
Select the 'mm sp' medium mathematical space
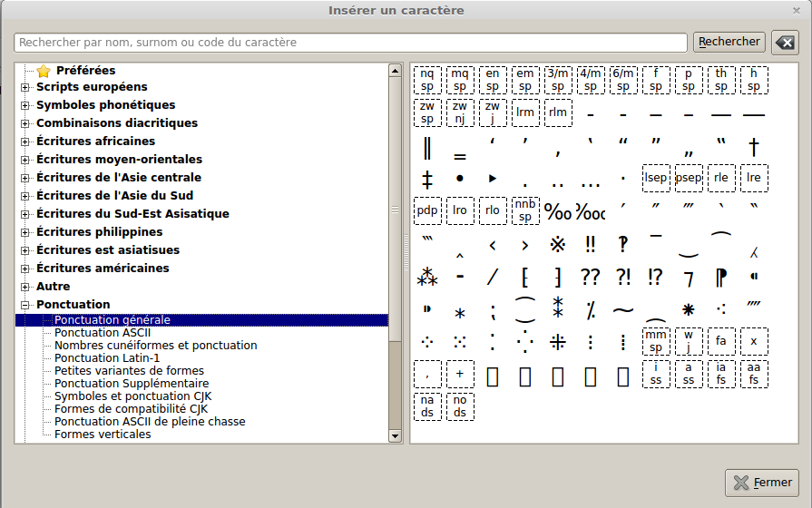(x=656, y=341)
